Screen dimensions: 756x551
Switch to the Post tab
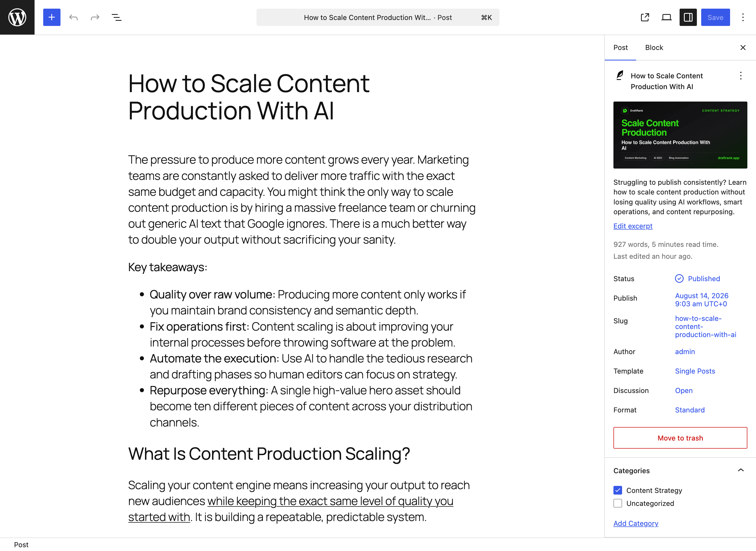620,48
